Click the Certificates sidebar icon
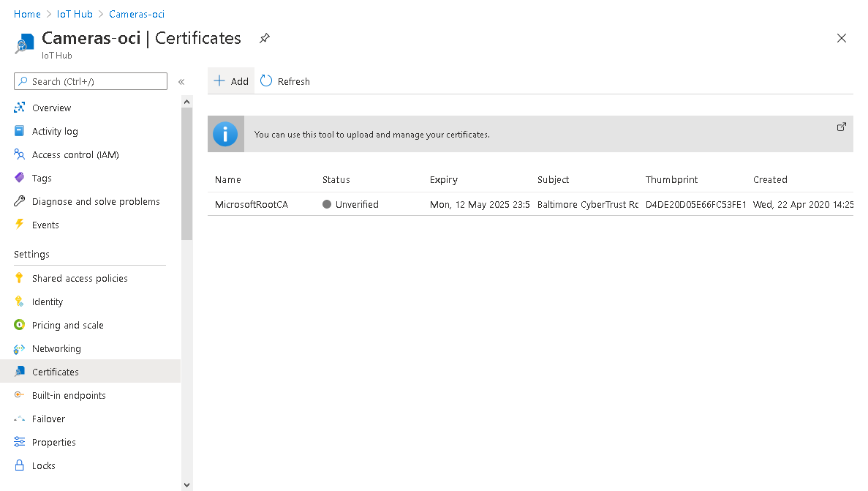868x491 pixels. pos(19,371)
